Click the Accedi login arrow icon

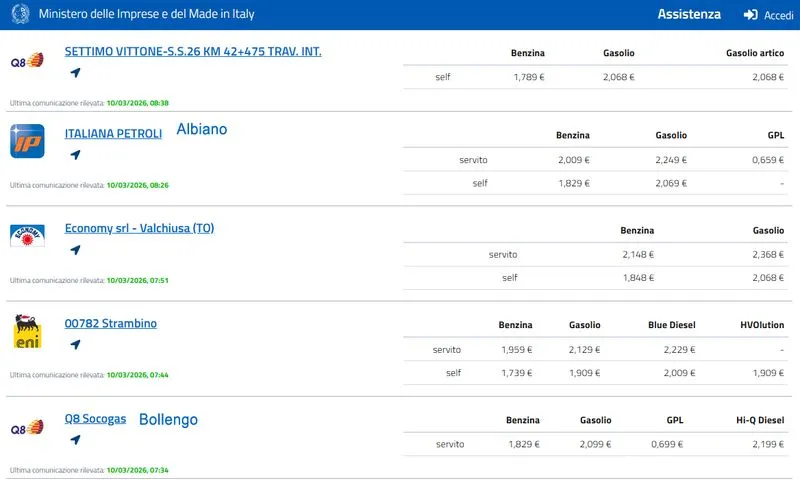tap(750, 15)
